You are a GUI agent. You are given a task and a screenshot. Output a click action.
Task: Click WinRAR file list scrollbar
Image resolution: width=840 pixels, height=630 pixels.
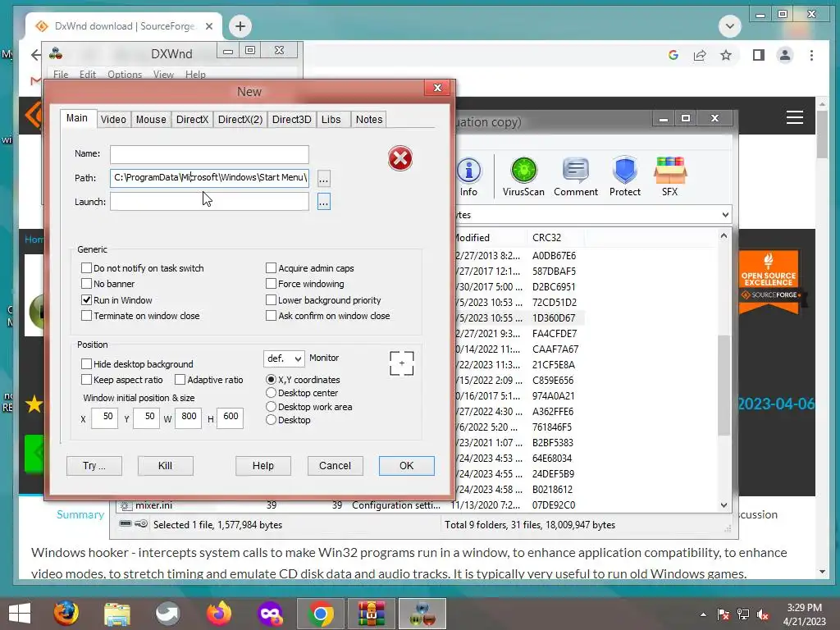(724, 385)
